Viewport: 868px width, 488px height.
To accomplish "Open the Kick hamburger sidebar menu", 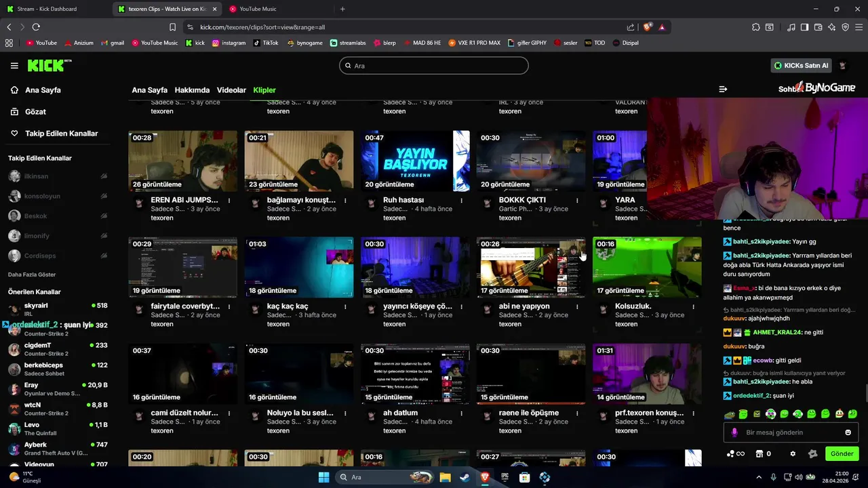I will pyautogui.click(x=14, y=66).
